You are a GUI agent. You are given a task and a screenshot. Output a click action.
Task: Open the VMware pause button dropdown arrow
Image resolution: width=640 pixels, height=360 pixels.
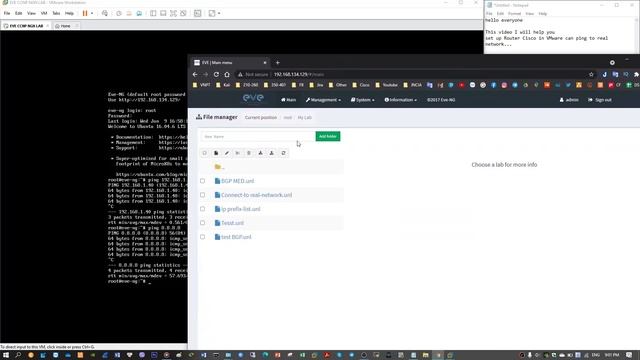[92, 13]
